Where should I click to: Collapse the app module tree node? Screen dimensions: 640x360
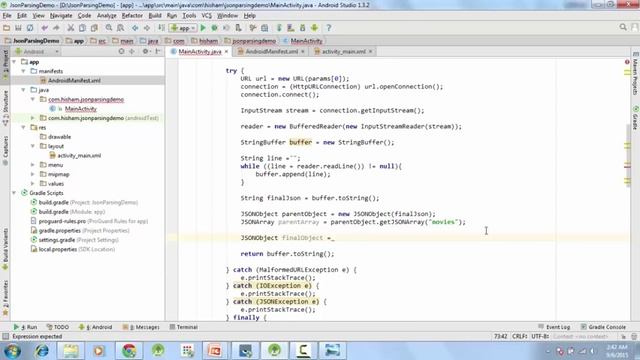pos(14,62)
